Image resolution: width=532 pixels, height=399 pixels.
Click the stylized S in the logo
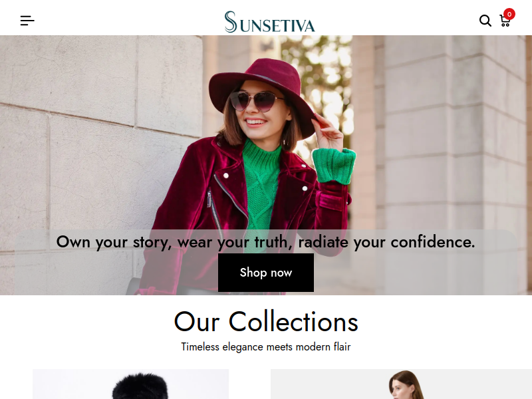coord(231,22)
